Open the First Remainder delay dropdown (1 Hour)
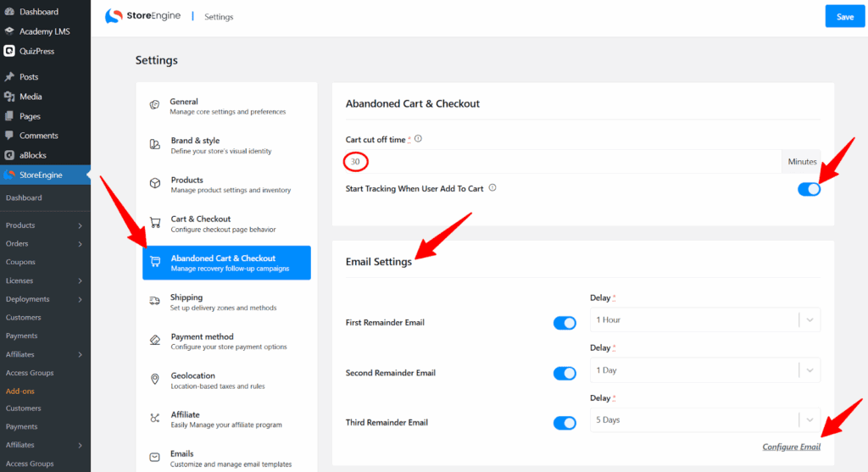 [x=704, y=319]
